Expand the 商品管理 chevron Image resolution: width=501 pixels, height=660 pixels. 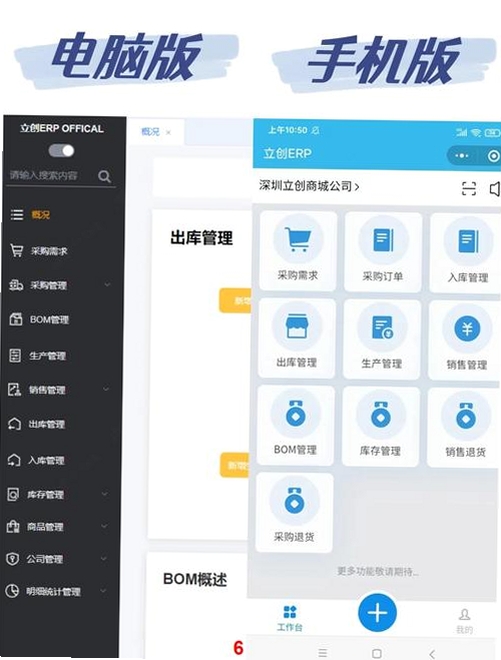click(104, 526)
